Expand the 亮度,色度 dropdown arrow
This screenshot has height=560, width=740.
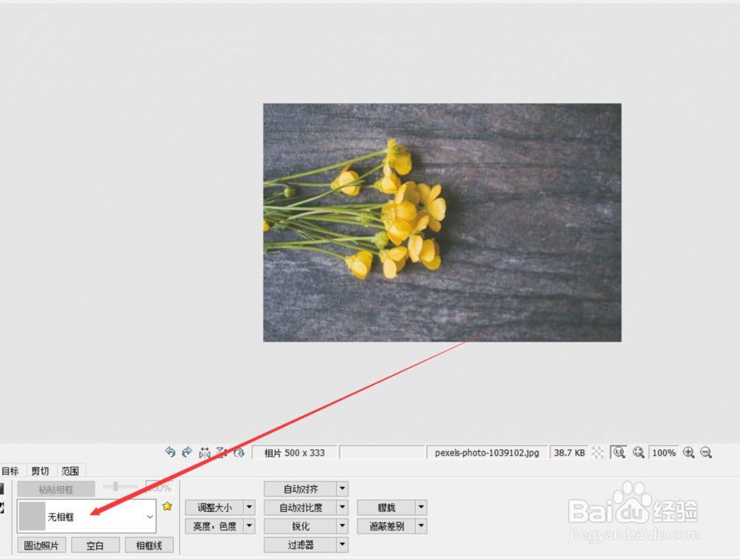click(249, 526)
